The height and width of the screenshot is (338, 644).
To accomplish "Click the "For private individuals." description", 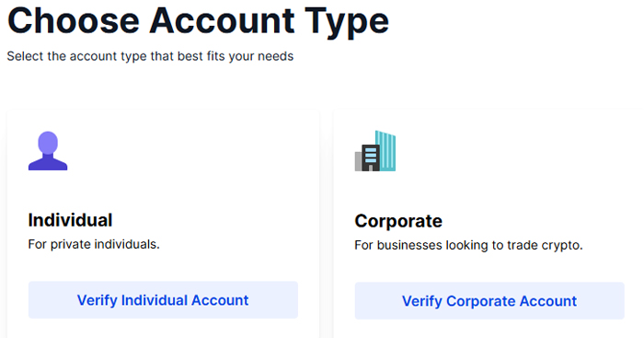I will [x=94, y=245].
